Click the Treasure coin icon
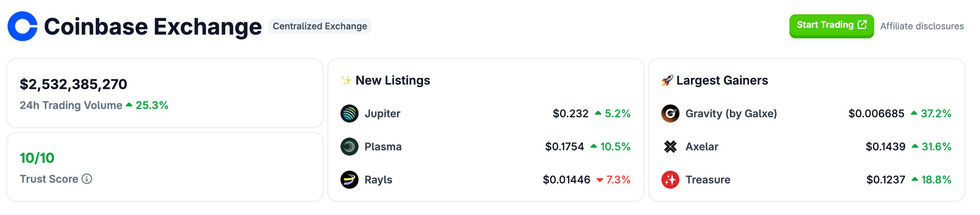This screenshot has height=215, width=980. tap(670, 180)
